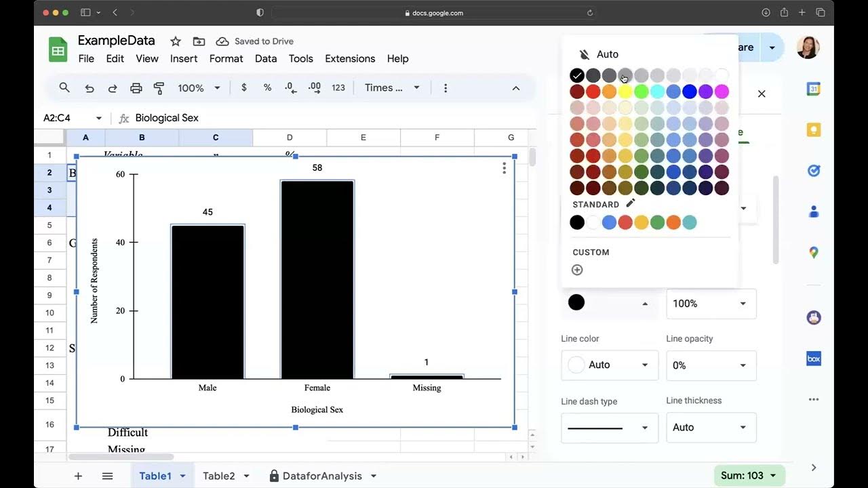This screenshot has height=488, width=868.
Task: Pick the bright yellow color swatch
Action: pyautogui.click(x=625, y=91)
